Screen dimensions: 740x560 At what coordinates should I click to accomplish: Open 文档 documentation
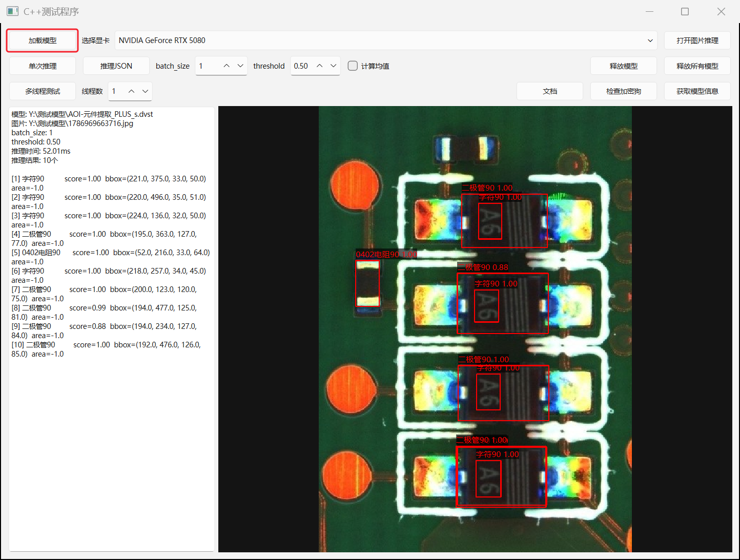pos(550,91)
